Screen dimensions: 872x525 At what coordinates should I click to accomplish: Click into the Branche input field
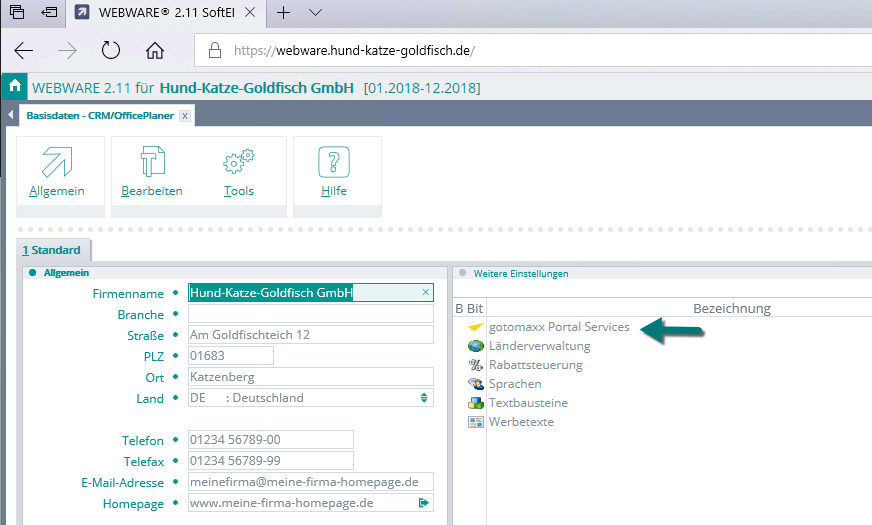click(310, 314)
